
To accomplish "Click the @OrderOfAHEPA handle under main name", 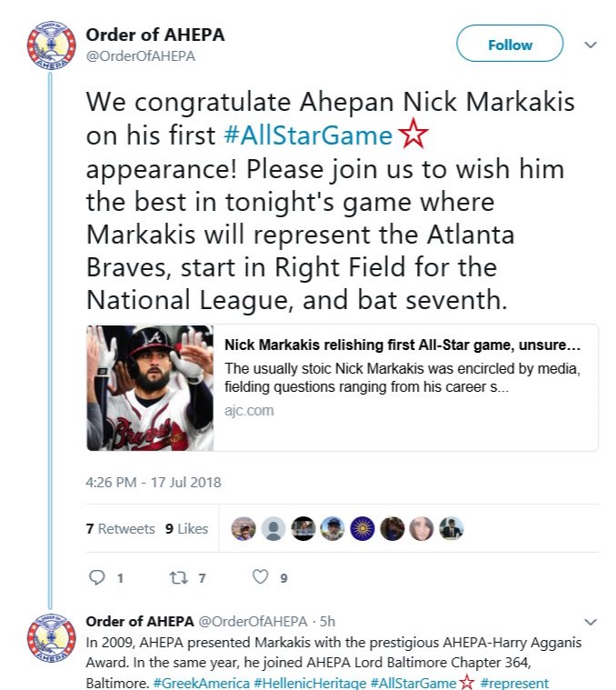I will point(141,56).
